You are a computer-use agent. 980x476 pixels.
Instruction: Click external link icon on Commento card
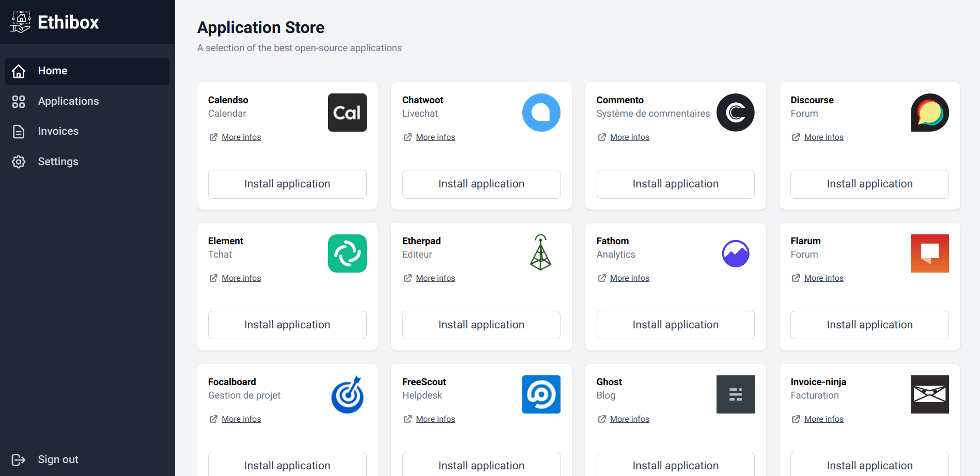(602, 137)
